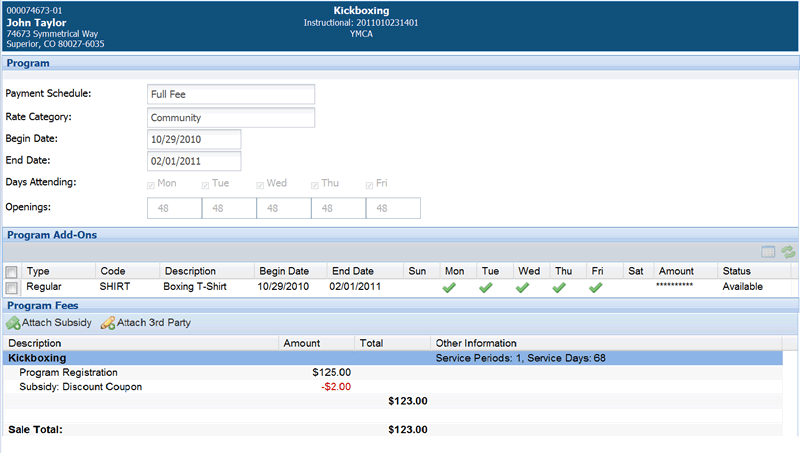Click the first Openings box under Mon
The image size is (800, 453).
point(174,208)
